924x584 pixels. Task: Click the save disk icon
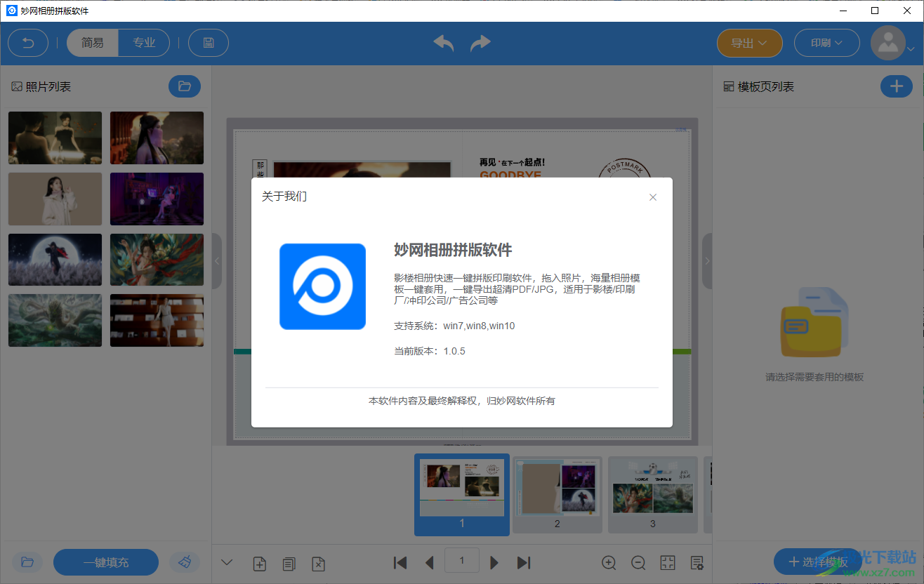209,43
